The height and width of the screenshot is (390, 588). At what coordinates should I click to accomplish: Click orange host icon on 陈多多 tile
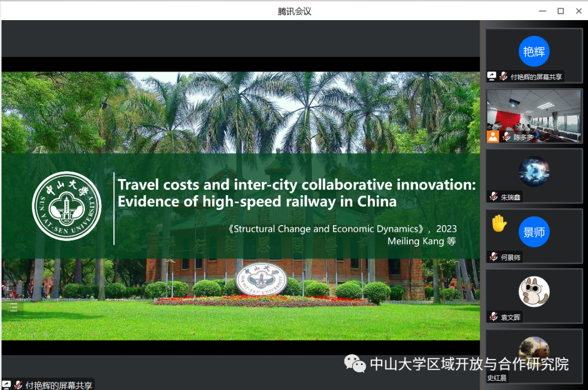point(493,137)
